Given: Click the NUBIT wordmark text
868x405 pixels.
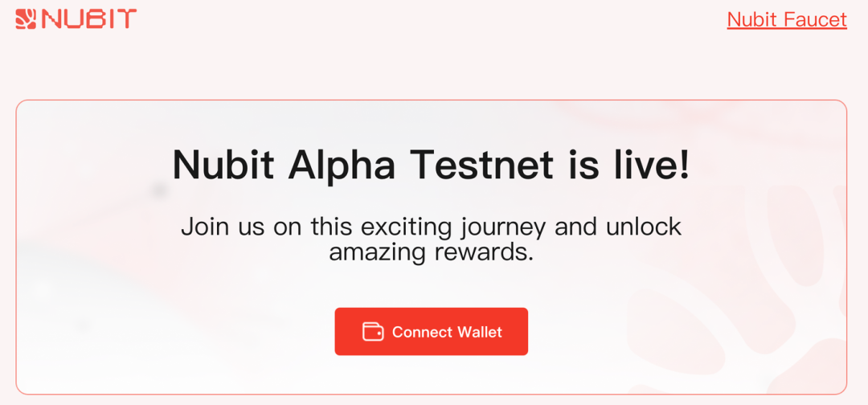Looking at the screenshot, I should coord(88,18).
